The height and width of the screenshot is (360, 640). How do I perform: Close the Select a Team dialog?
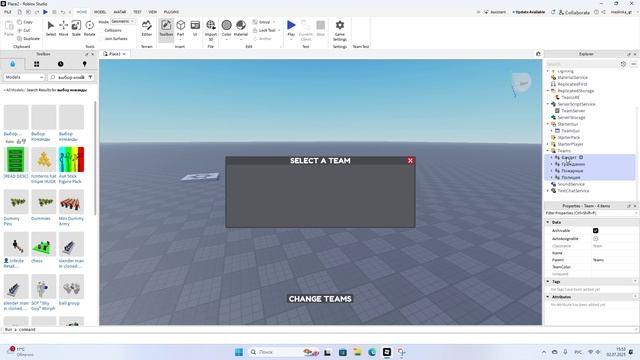click(410, 161)
